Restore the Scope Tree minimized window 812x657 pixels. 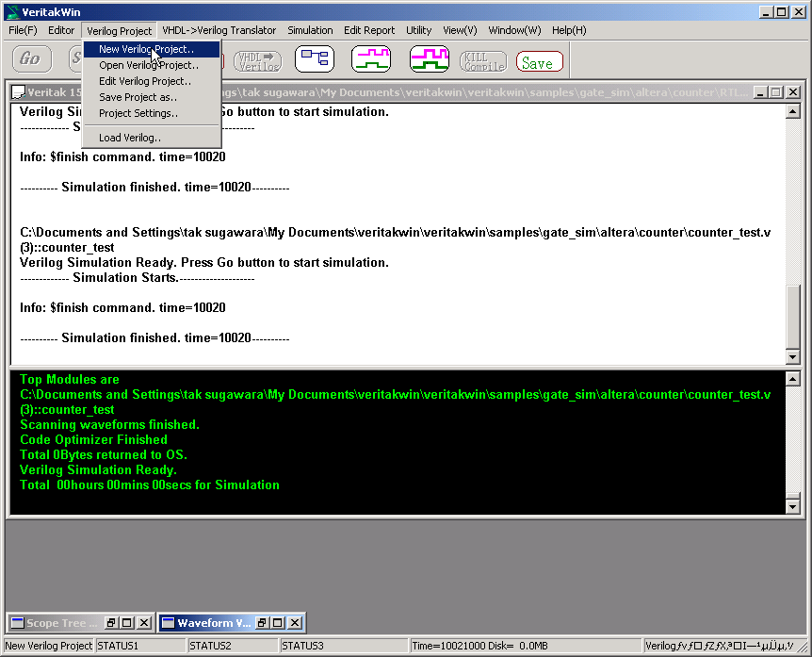[x=111, y=623]
